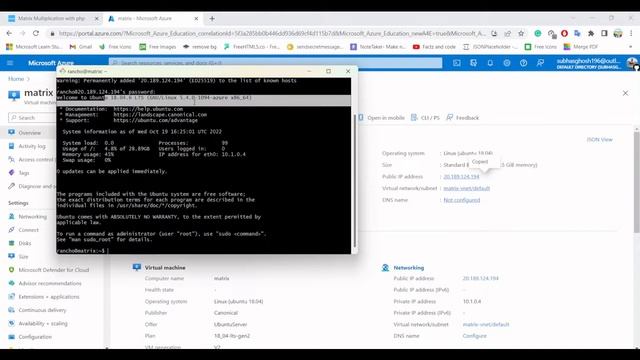Reload the current browser page
The image size is (640, 360).
(x=36, y=33)
